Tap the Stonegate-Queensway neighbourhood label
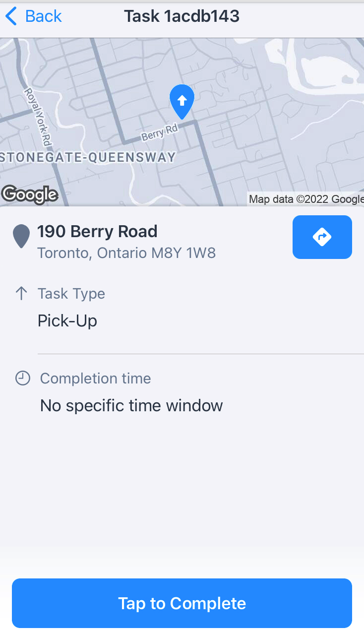Image resolution: width=364 pixels, height=632 pixels. click(88, 158)
